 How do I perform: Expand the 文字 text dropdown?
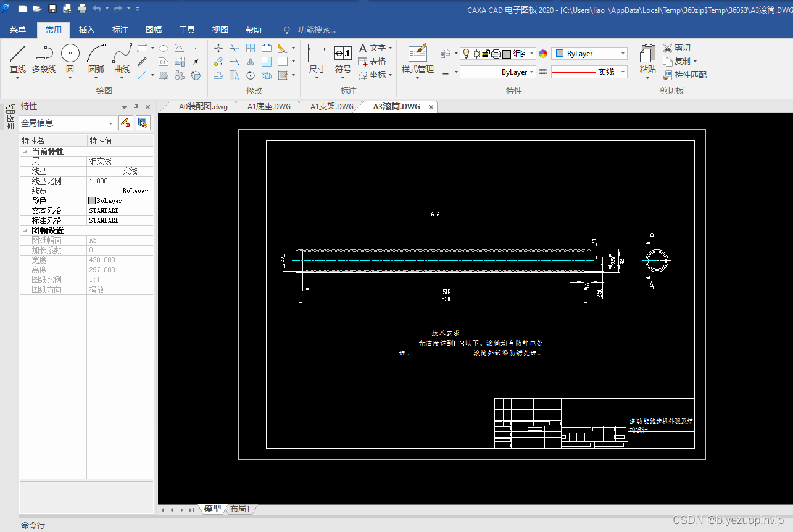(390, 48)
